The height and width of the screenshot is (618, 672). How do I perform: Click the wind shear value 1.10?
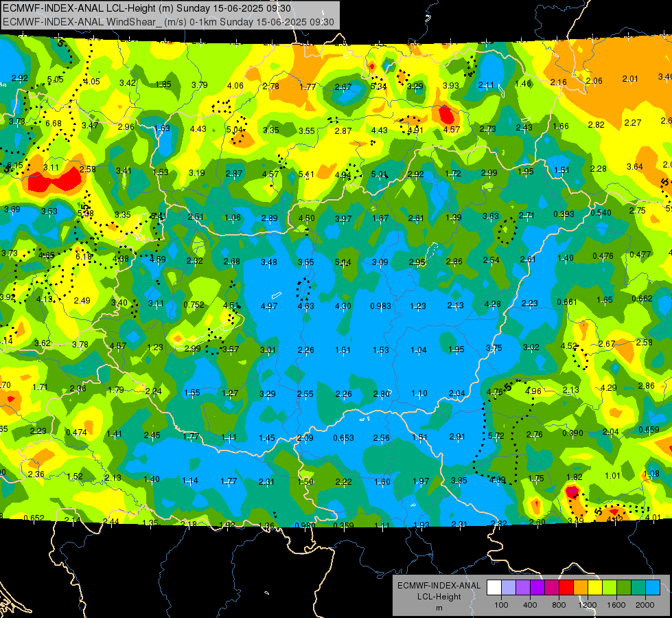tap(419, 393)
